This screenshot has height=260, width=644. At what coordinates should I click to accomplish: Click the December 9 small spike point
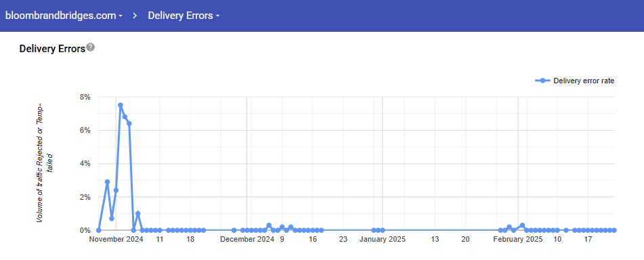282,227
